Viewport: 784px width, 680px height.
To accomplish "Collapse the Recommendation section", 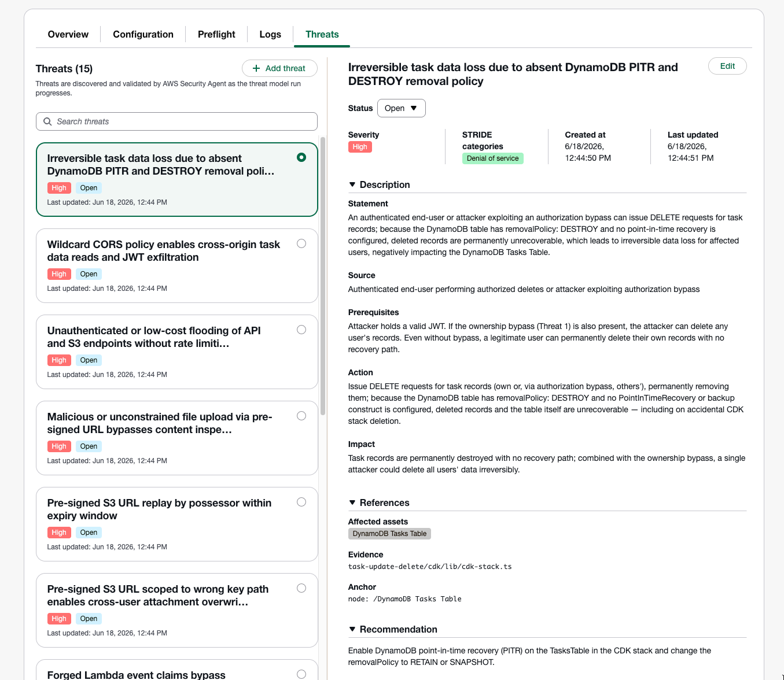I will pyautogui.click(x=352, y=629).
